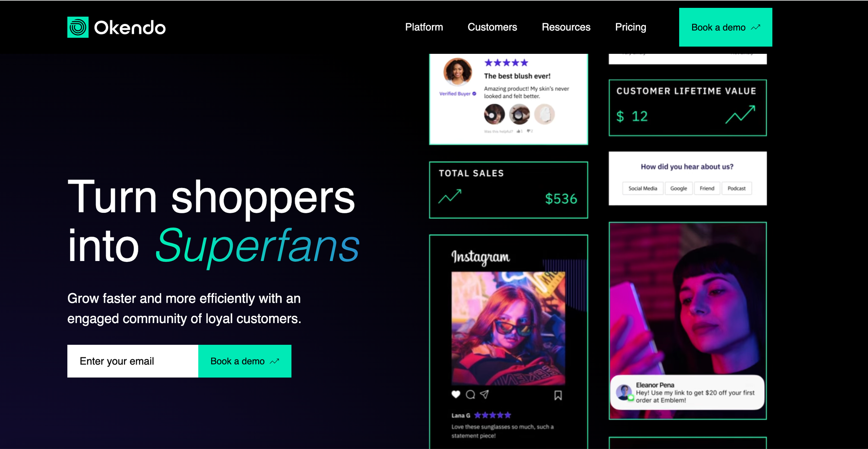Click the Okendo spiral logo icon

pos(78,27)
